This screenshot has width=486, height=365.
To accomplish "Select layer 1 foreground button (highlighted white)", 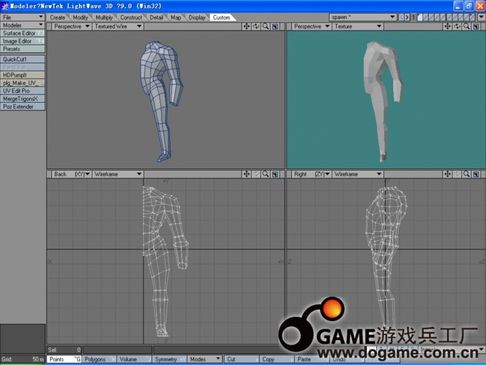I will [x=420, y=17].
